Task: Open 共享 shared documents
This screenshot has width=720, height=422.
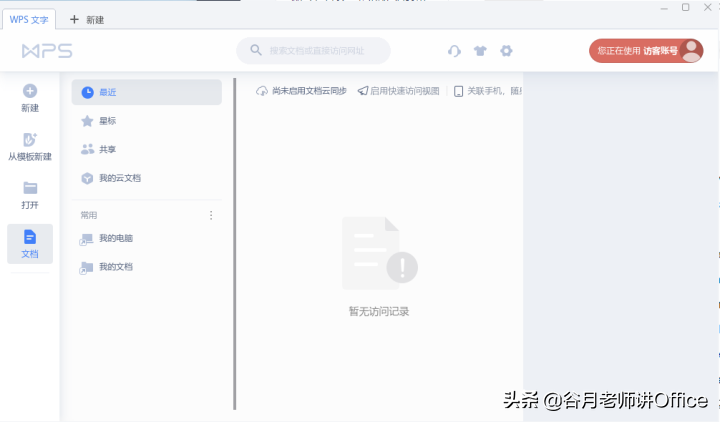Action: click(146, 149)
